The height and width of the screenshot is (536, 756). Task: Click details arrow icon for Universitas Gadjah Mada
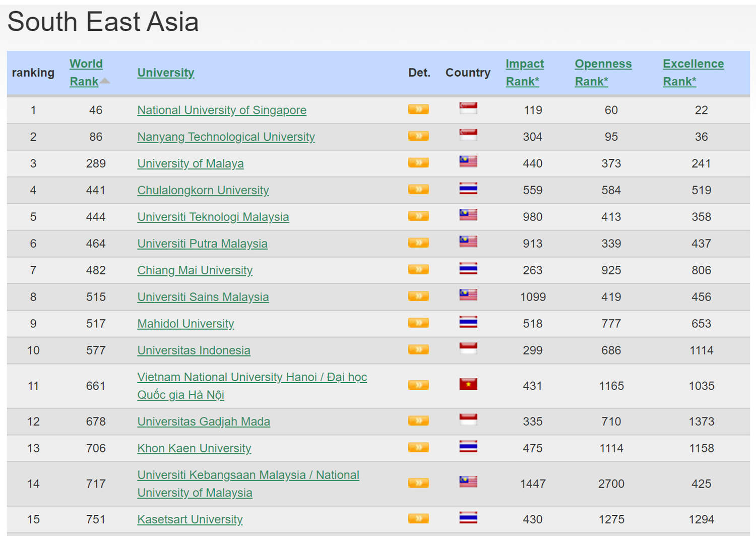click(x=418, y=421)
